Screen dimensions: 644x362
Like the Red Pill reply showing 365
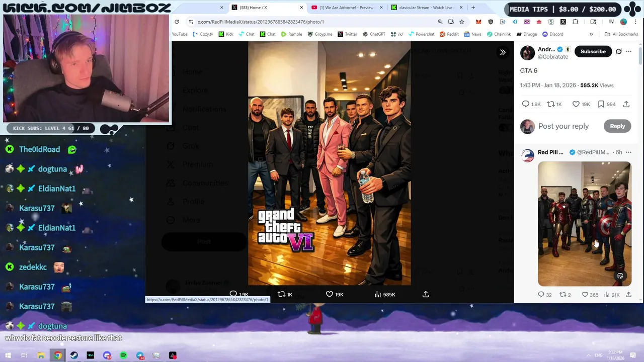pyautogui.click(x=585, y=295)
